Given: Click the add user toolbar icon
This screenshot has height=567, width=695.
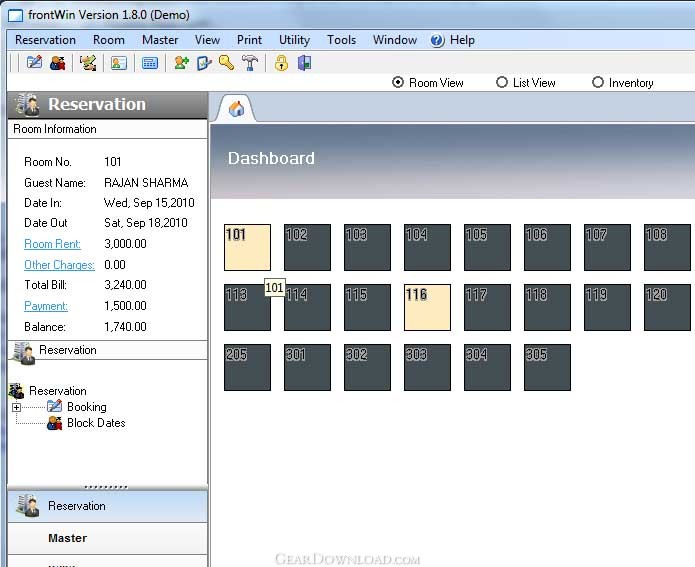Looking at the screenshot, I should tap(181, 63).
